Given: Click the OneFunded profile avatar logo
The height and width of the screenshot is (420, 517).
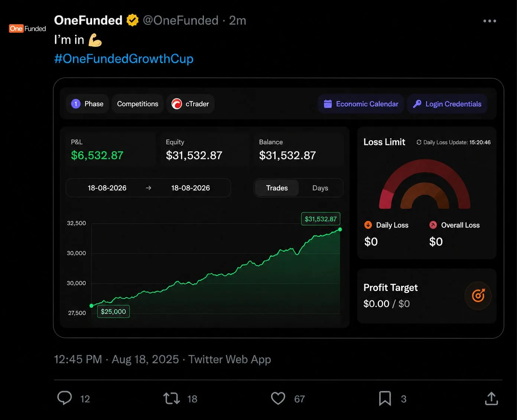Looking at the screenshot, I should click(27, 29).
